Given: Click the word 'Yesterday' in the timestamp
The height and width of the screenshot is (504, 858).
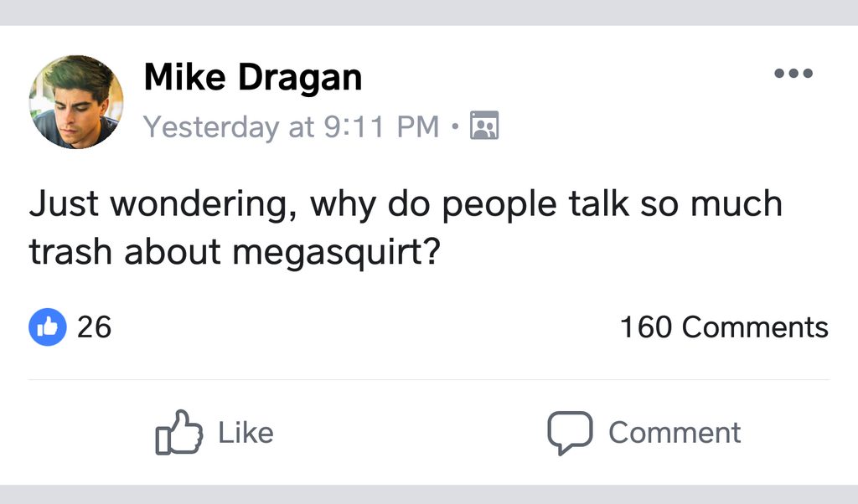Looking at the screenshot, I should [x=210, y=126].
